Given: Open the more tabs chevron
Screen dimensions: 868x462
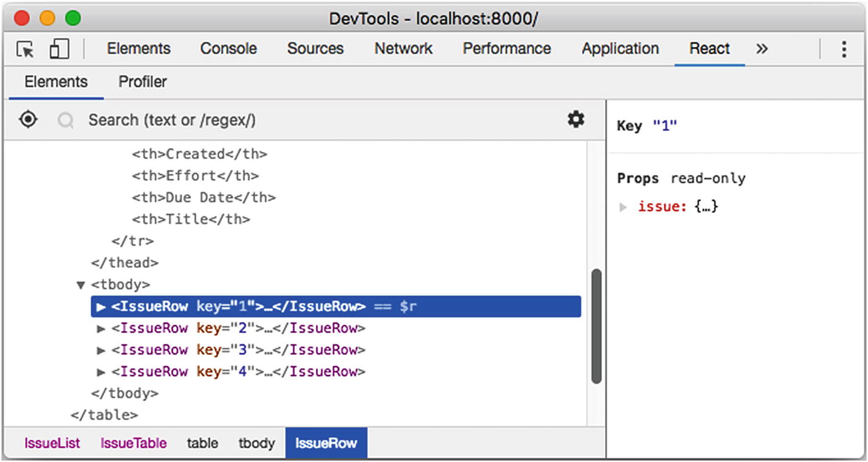Looking at the screenshot, I should click(x=761, y=49).
